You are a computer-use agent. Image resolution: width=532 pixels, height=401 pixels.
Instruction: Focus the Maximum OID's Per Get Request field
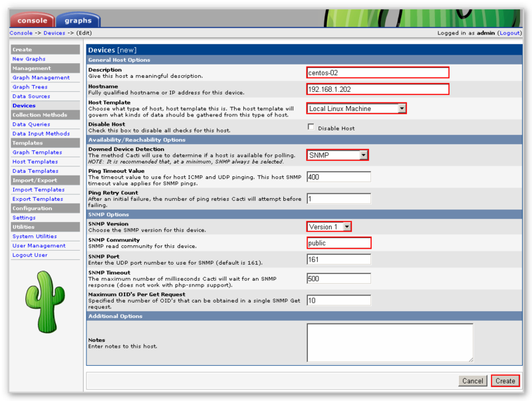(338, 300)
